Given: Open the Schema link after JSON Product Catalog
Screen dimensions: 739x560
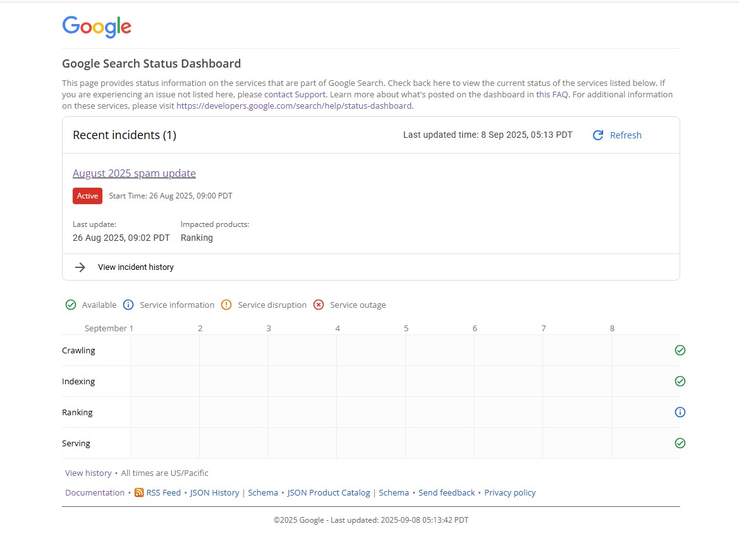Looking at the screenshot, I should (x=394, y=492).
